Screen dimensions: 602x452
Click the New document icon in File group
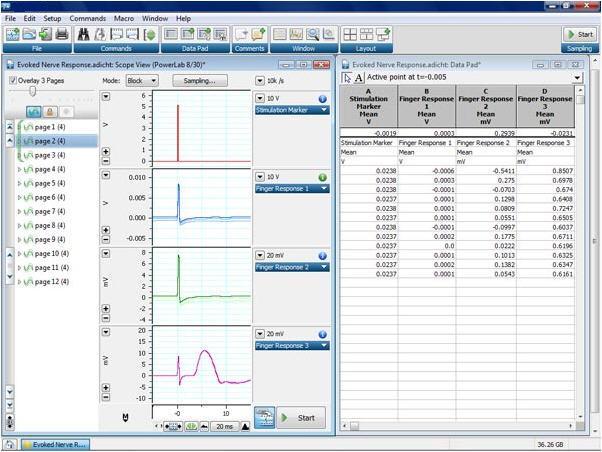pos(12,35)
